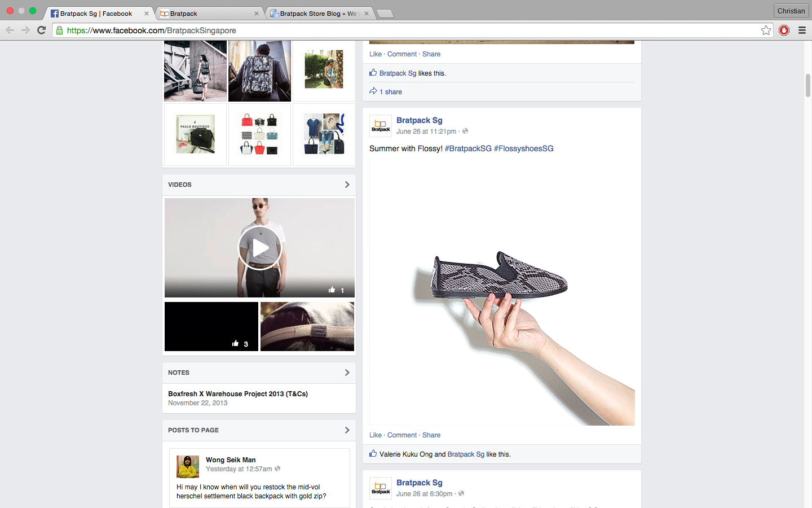812x508 pixels.
Task: Click the NOTES section header
Action: pos(179,373)
